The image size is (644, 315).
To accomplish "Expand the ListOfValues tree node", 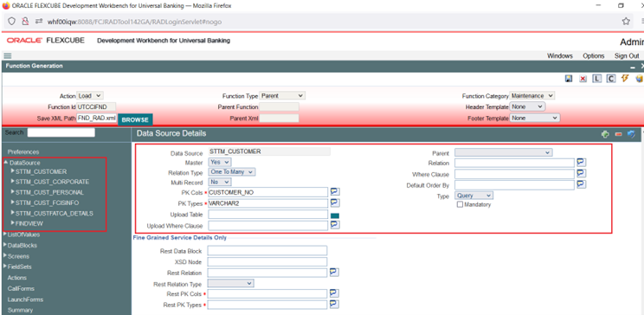I will [x=5, y=235].
